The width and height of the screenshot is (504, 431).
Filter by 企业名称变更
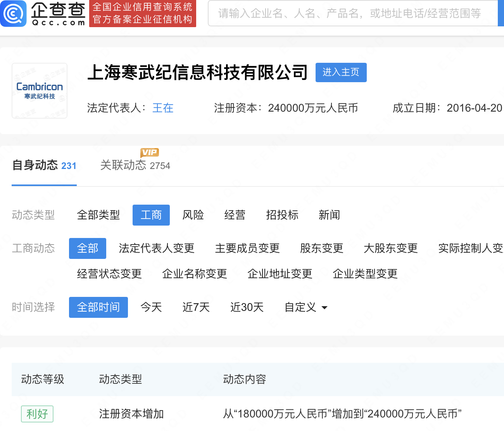coord(195,274)
